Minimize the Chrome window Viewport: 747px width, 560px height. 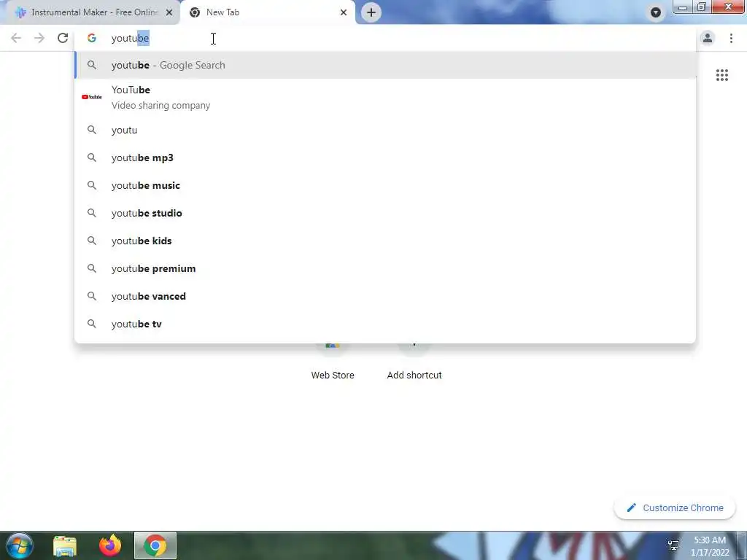click(683, 7)
